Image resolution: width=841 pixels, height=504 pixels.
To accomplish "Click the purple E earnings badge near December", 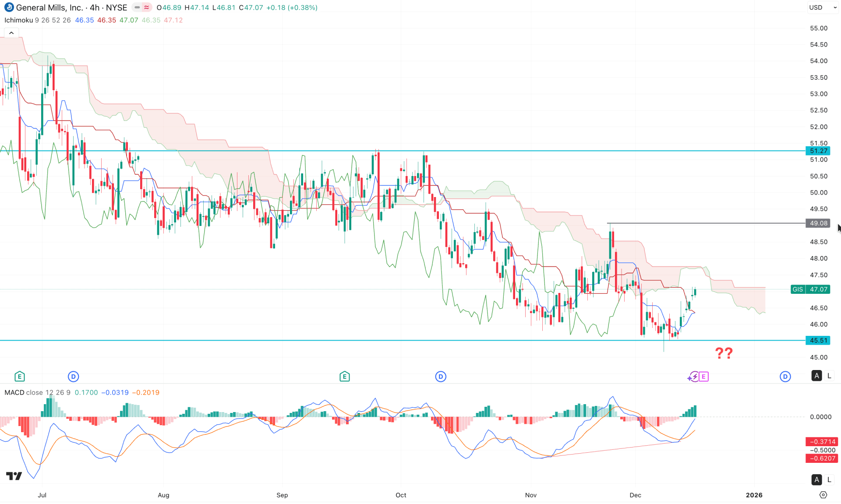I will 703,377.
